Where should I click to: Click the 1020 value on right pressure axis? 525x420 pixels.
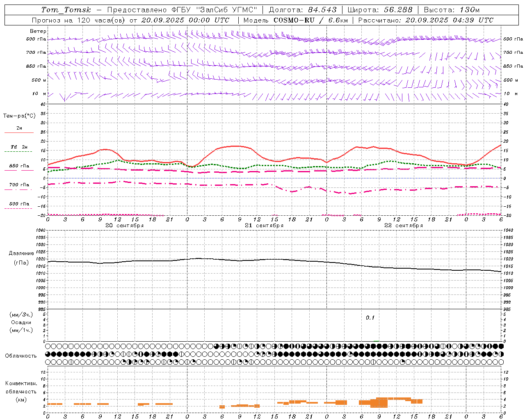pyautogui.click(x=508, y=259)
